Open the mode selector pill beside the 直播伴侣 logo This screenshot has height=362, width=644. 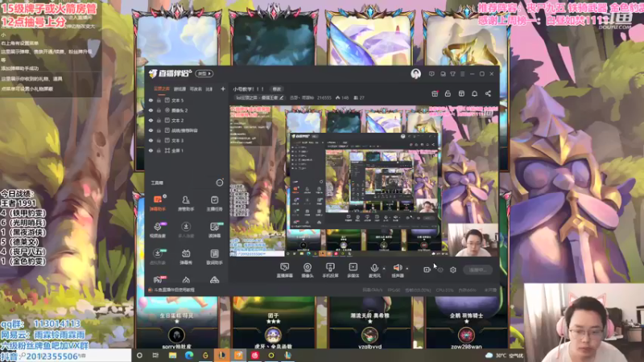(204, 74)
